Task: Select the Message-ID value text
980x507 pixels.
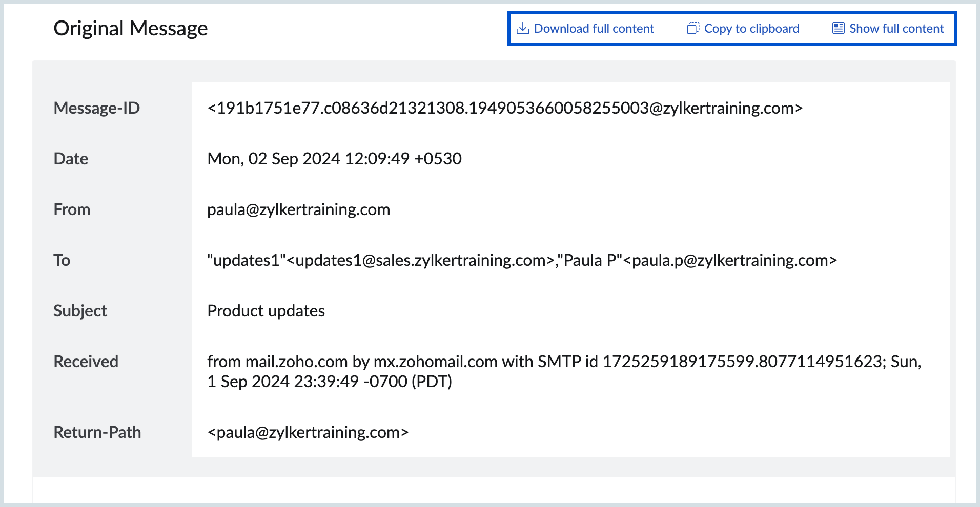Action: pos(504,108)
